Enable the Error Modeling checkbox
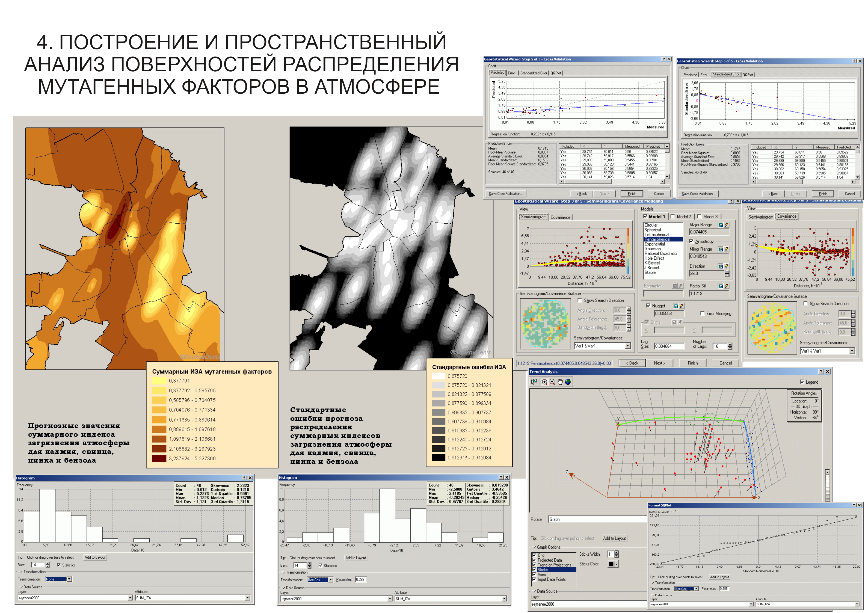 click(x=702, y=313)
